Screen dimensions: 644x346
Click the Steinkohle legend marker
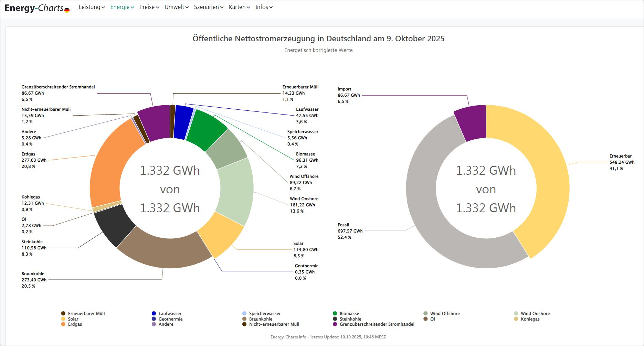click(335, 319)
